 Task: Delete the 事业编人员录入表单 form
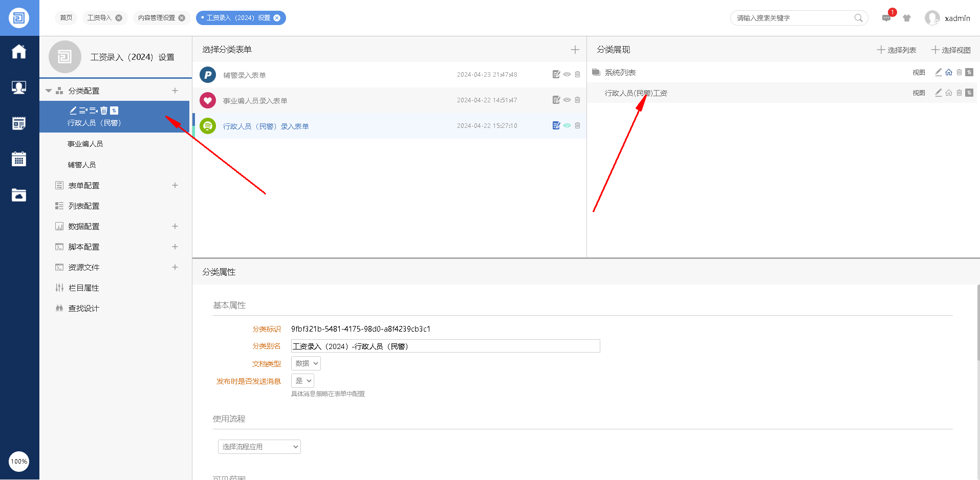(577, 100)
